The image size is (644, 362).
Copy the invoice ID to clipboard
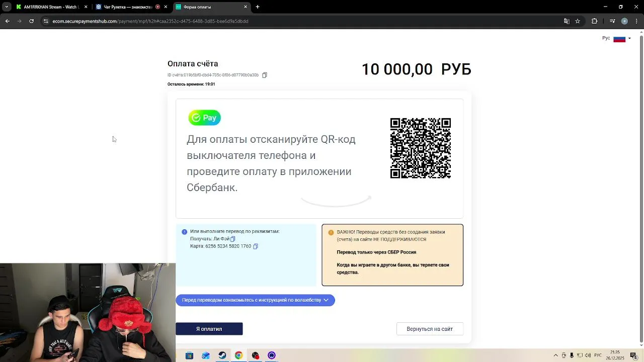[x=264, y=75]
